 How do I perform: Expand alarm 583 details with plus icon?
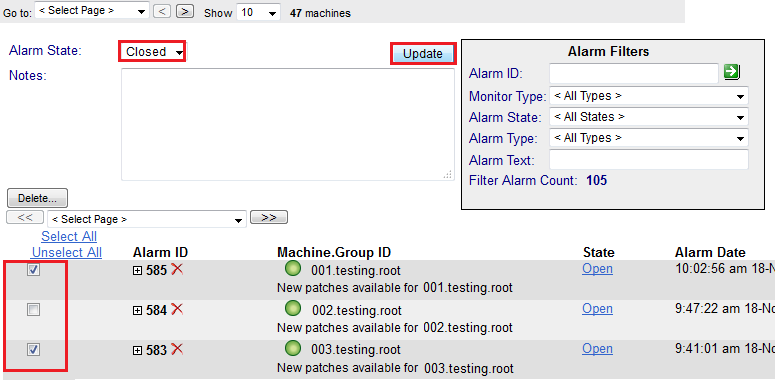137,351
